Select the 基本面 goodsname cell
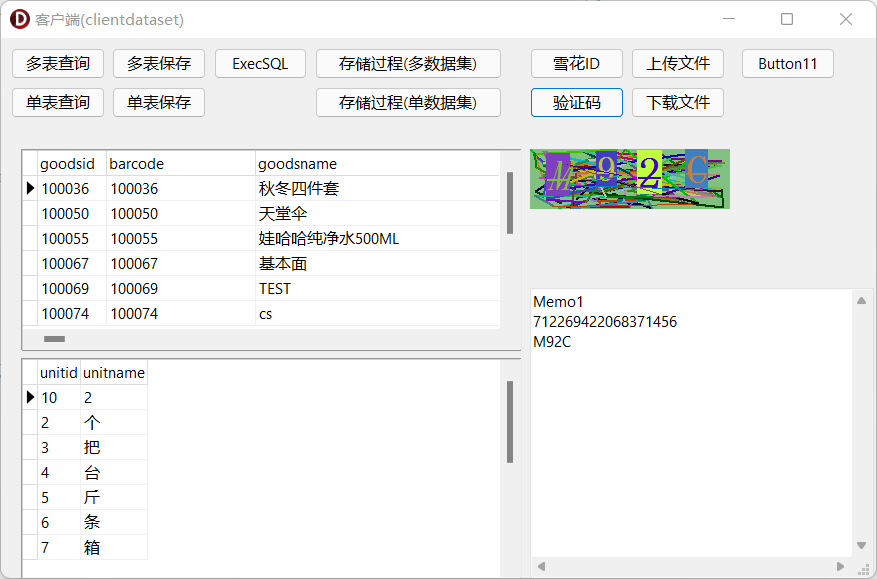This screenshot has height=579, width=877. [x=377, y=263]
